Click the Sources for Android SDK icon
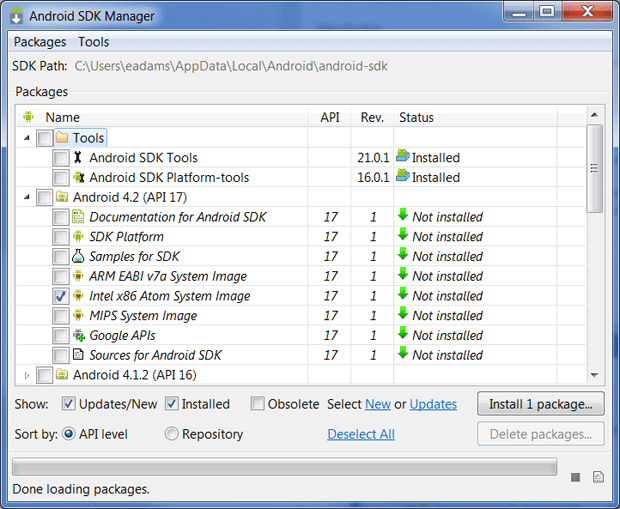Screen dimensions: 620x509 pos(78,355)
